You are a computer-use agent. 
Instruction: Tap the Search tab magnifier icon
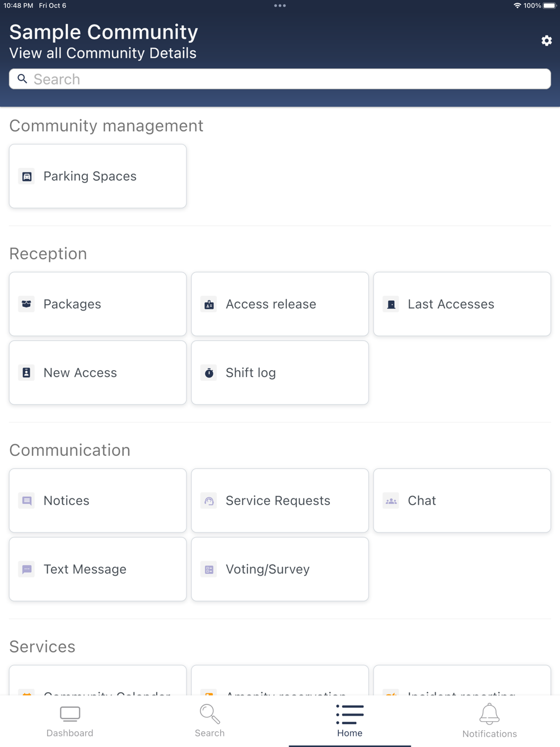click(x=210, y=714)
